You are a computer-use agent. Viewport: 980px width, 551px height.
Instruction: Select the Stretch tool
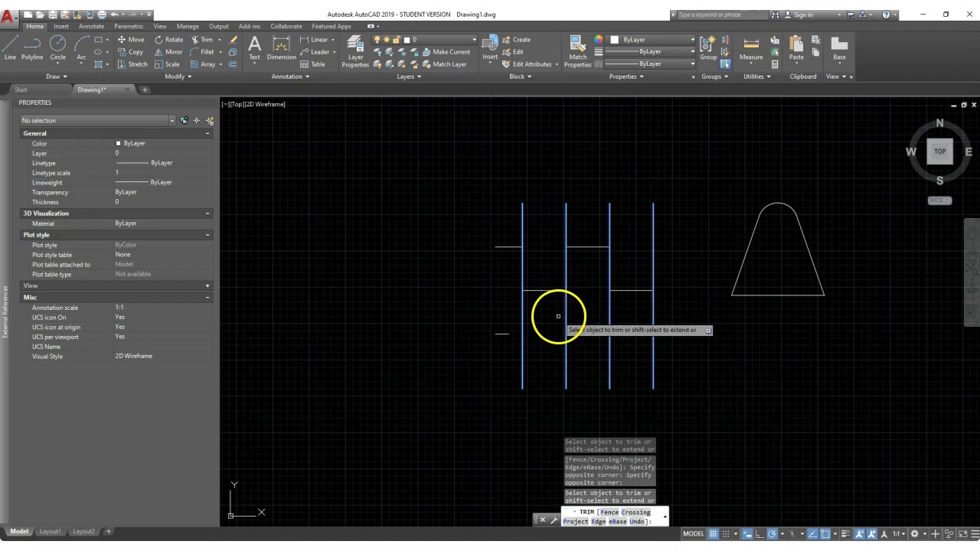[x=132, y=64]
